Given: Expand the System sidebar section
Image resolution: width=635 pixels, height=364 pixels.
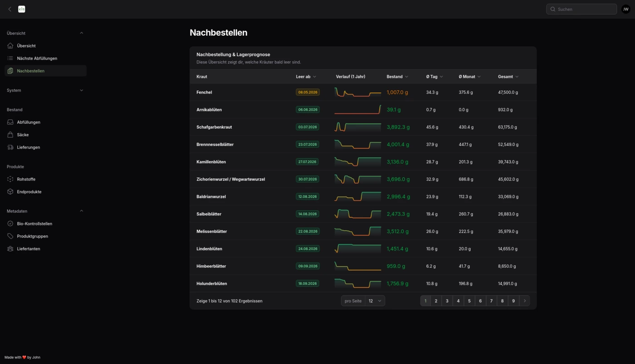Looking at the screenshot, I should 82,90.
